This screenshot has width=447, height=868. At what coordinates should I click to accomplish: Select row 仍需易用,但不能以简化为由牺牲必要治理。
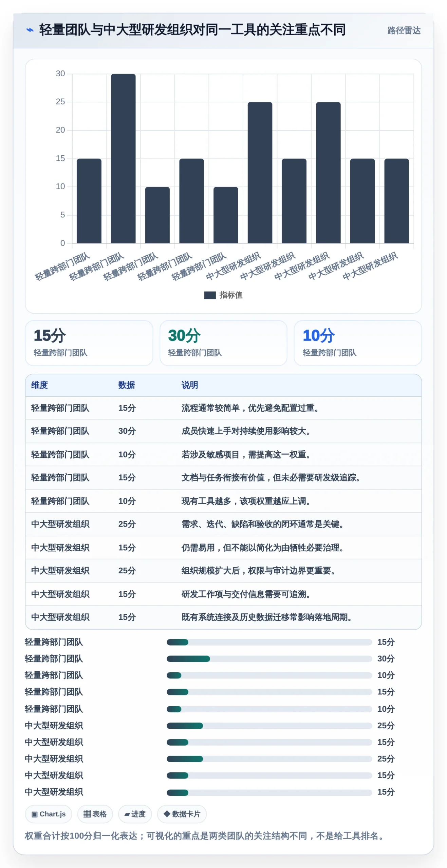(x=223, y=548)
